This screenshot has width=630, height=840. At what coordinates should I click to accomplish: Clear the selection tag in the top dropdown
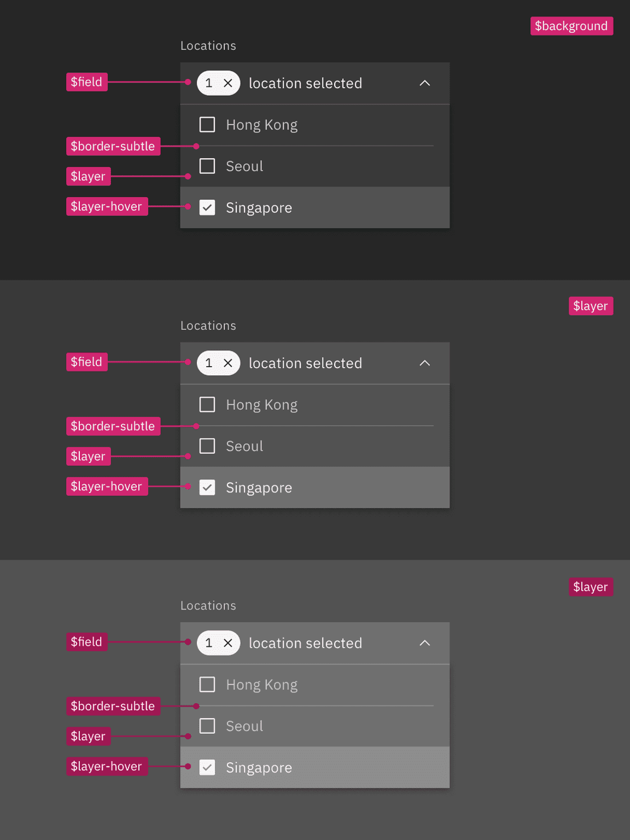point(228,83)
